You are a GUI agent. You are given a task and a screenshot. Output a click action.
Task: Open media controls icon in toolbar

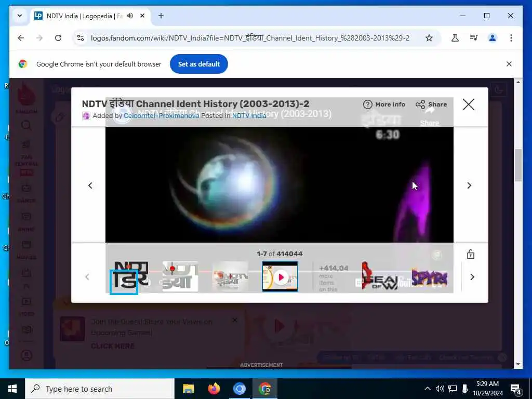coord(474,38)
